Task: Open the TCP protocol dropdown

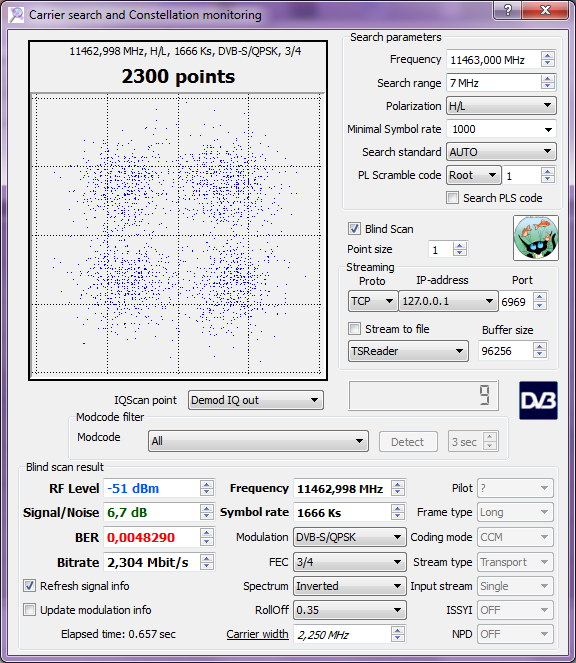Action: pyautogui.click(x=373, y=301)
